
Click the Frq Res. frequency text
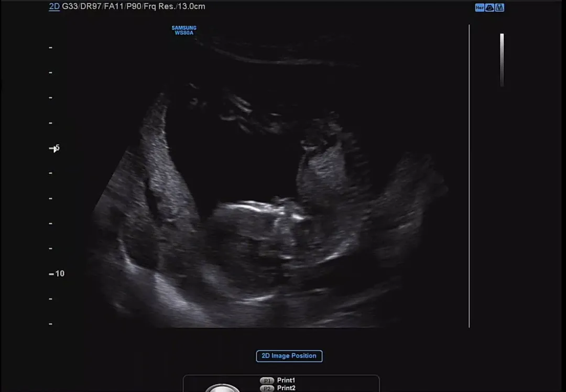click(159, 6)
